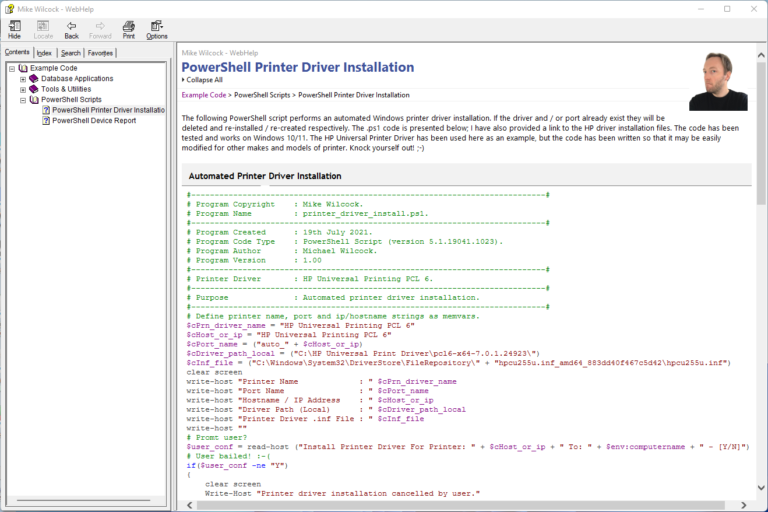Image resolution: width=768 pixels, height=512 pixels.
Task: Click the author portrait photo thumbnail
Action: (x=718, y=81)
